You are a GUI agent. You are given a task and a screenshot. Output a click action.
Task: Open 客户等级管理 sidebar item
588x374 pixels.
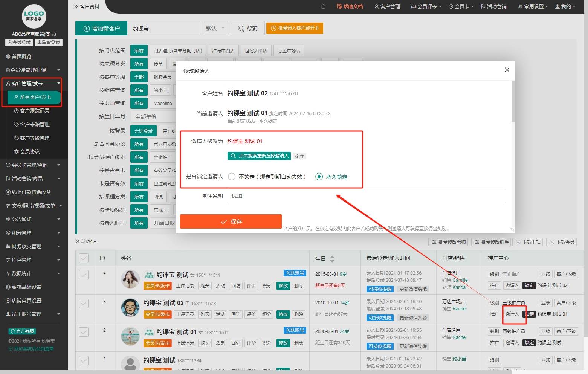click(x=32, y=138)
